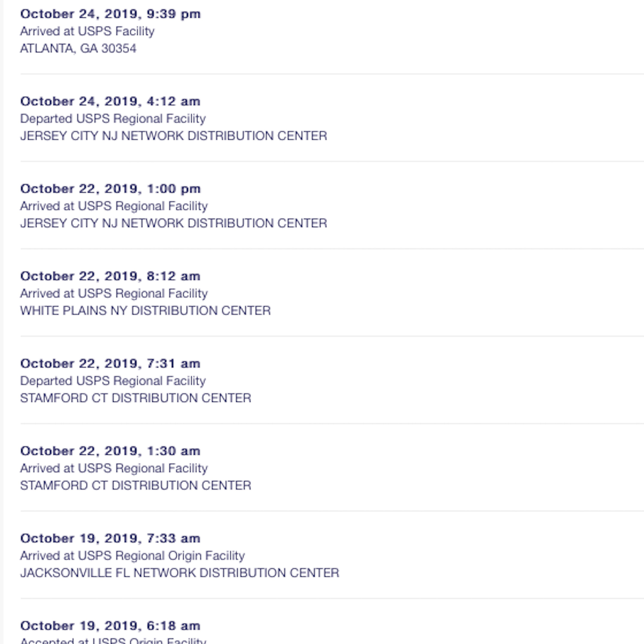The width and height of the screenshot is (644, 644).
Task: Click the October 19, 2019, 6:18 am timestamp
Action: [x=110, y=626]
